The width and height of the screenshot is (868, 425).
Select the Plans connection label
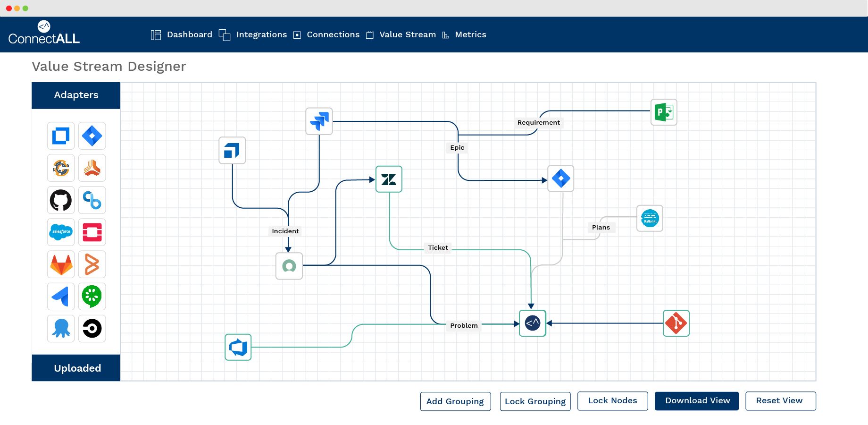[x=601, y=227]
